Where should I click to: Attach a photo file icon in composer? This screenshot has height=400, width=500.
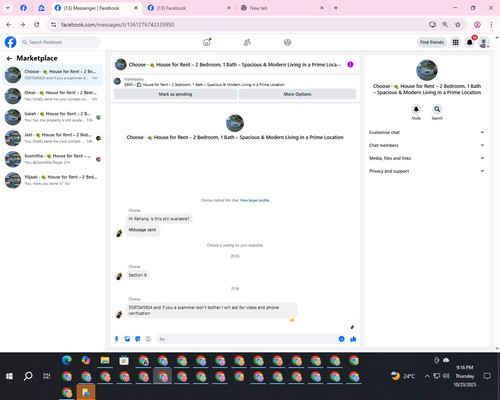(x=127, y=339)
